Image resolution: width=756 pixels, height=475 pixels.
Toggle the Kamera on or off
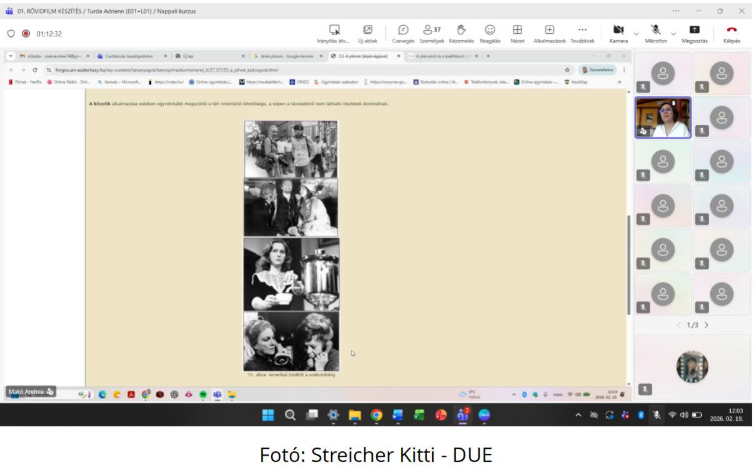pyautogui.click(x=619, y=34)
